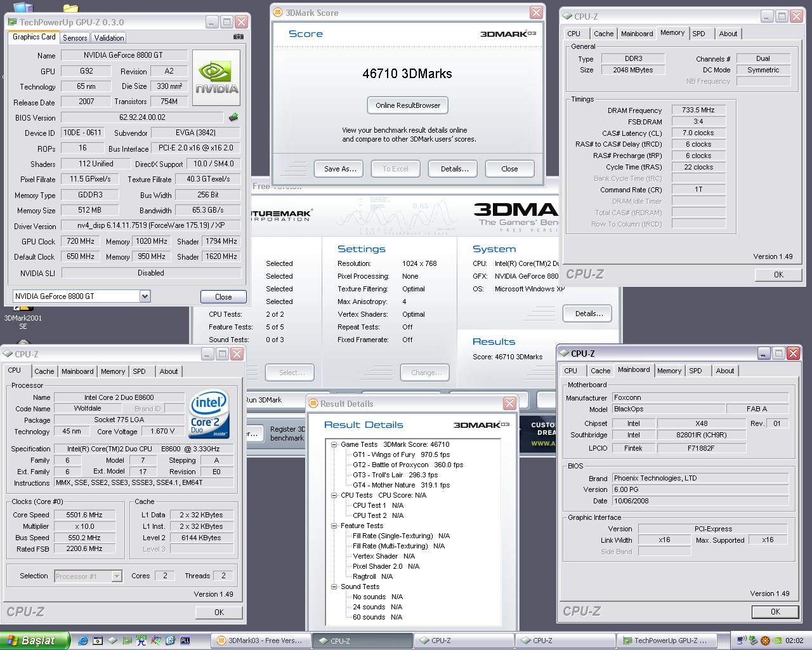Open About tab in CPU-Z CPU window
The height and width of the screenshot is (650, 812).
(x=169, y=371)
